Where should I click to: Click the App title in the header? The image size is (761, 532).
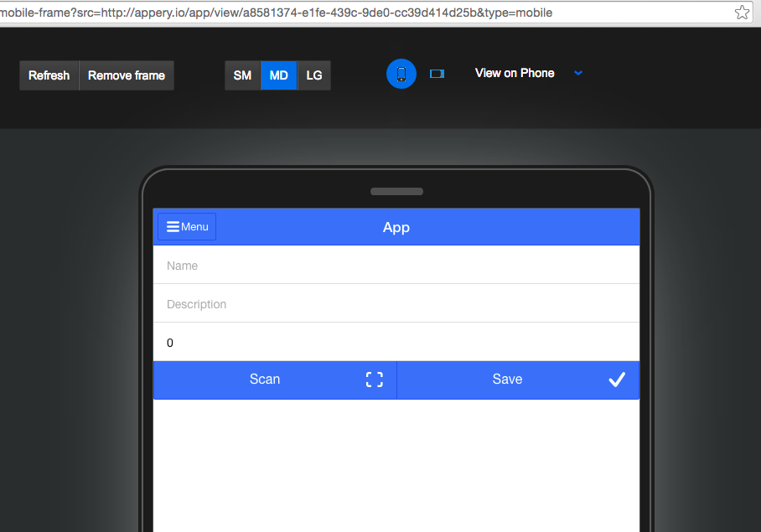point(396,227)
